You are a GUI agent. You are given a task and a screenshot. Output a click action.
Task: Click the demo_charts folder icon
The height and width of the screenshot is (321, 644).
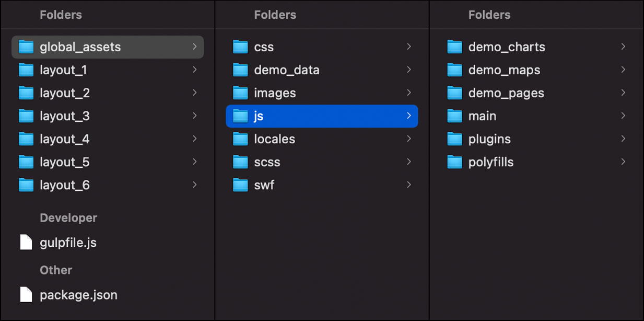(455, 47)
